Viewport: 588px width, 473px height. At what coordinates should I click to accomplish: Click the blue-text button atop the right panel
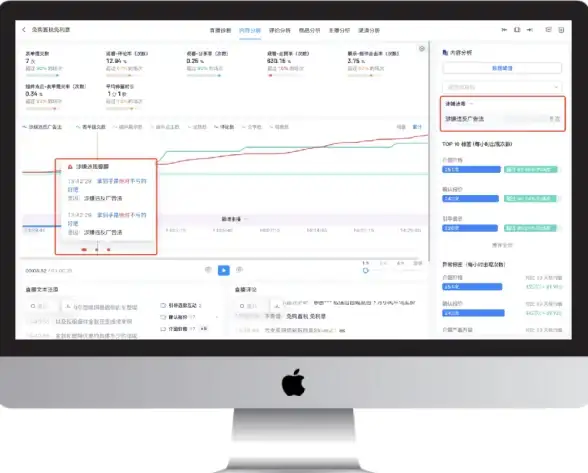pos(502,68)
